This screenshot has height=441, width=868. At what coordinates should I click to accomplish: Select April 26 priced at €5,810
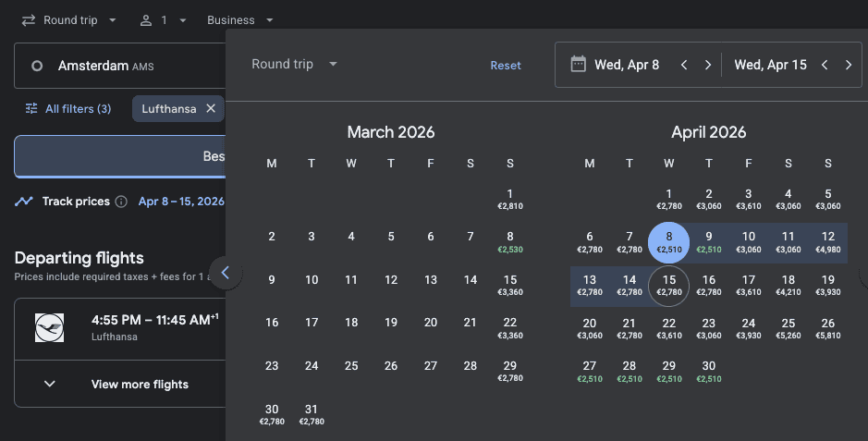click(x=828, y=328)
